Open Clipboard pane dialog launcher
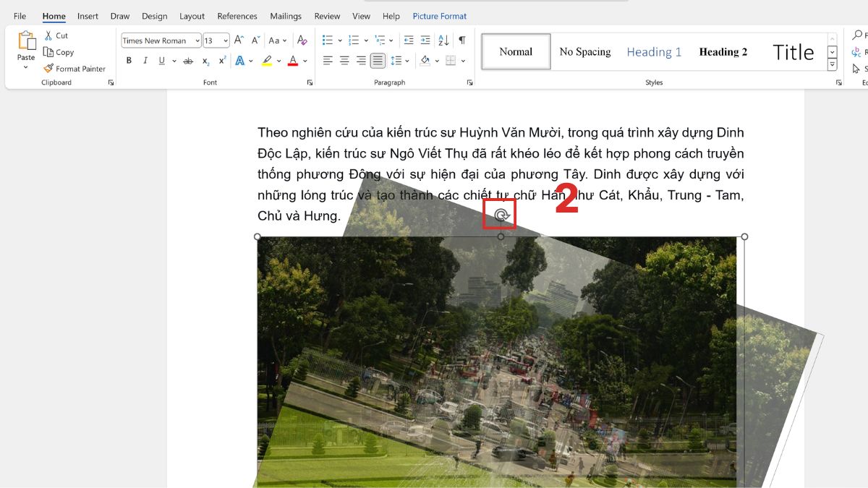 tap(111, 83)
